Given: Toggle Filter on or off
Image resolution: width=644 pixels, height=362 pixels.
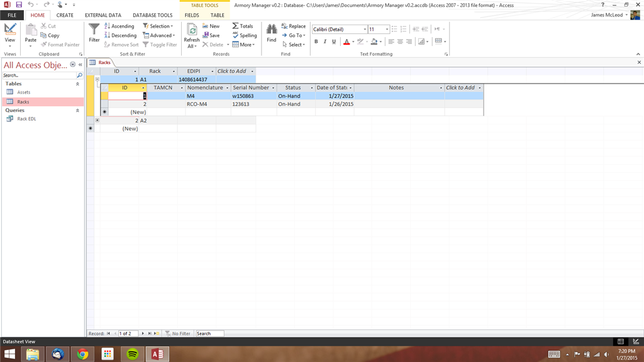Looking at the screenshot, I should pos(160,45).
